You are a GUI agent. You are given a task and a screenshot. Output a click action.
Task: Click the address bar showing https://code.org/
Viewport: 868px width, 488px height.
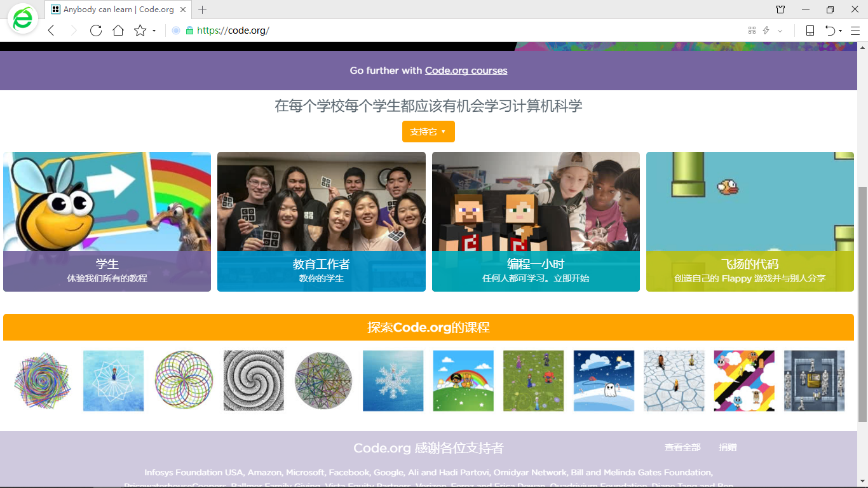(233, 30)
